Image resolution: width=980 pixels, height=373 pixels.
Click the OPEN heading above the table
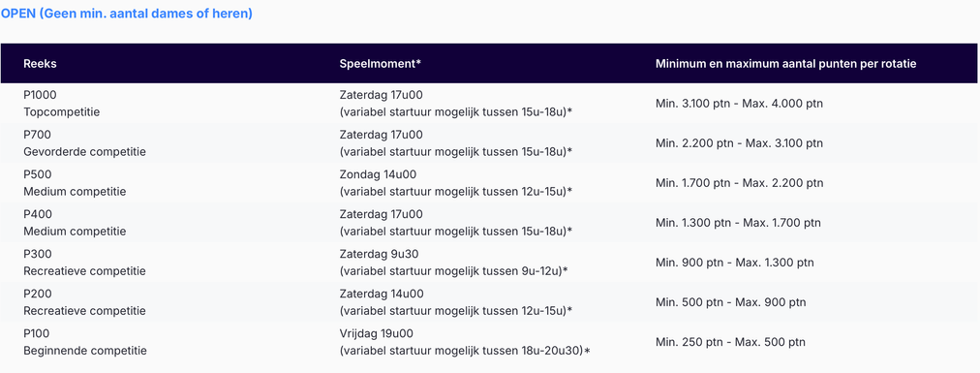pyautogui.click(x=126, y=14)
